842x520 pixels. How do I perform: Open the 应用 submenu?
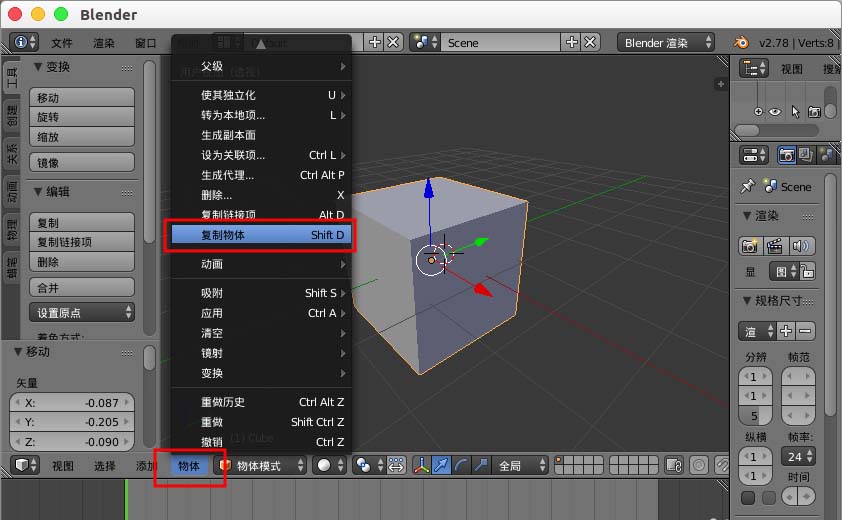[262, 313]
